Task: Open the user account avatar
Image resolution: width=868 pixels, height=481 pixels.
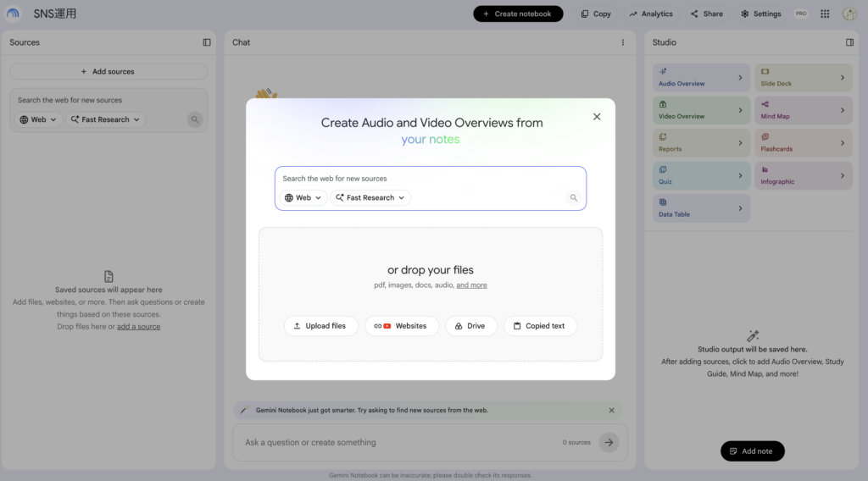Action: [849, 14]
